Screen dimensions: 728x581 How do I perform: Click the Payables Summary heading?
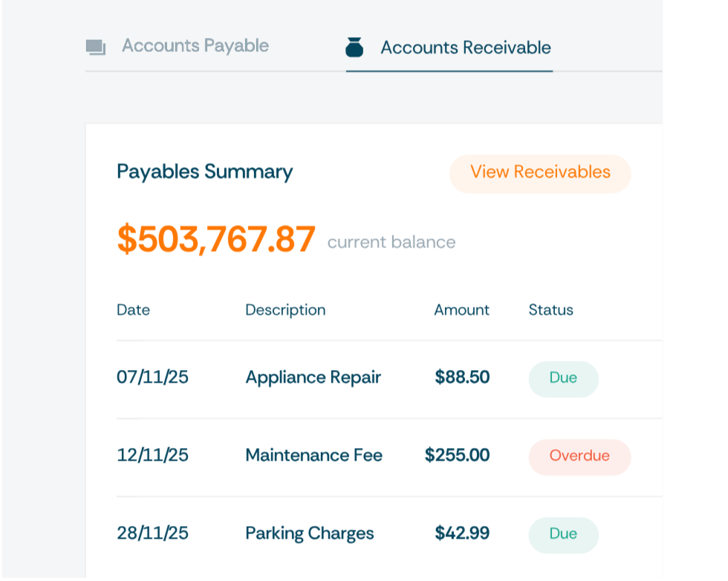click(x=204, y=172)
